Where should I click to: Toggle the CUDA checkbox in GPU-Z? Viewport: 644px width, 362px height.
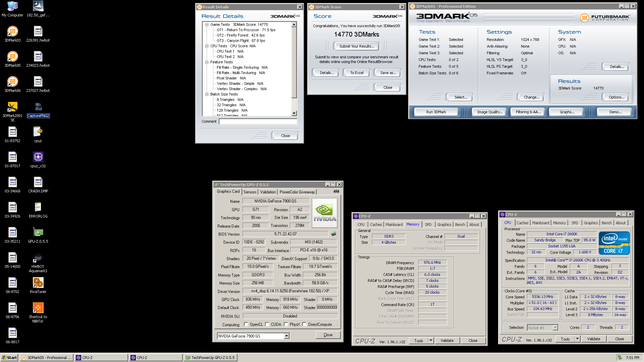267,324
